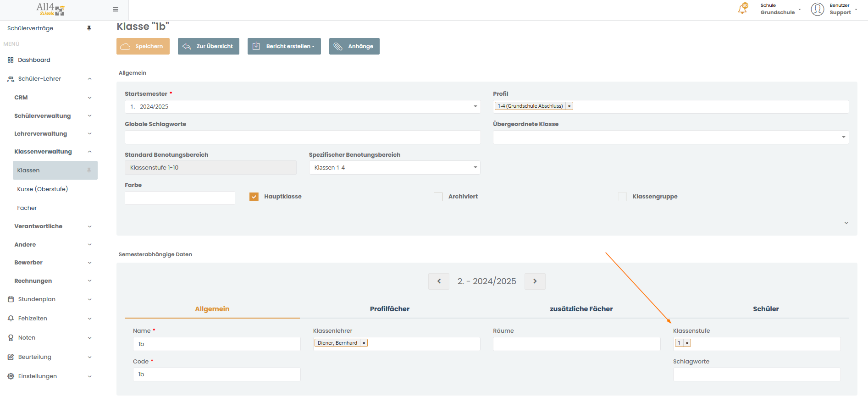Expand the Lehrerverwaltung submenu
The height and width of the screenshot is (407, 868).
click(90, 134)
